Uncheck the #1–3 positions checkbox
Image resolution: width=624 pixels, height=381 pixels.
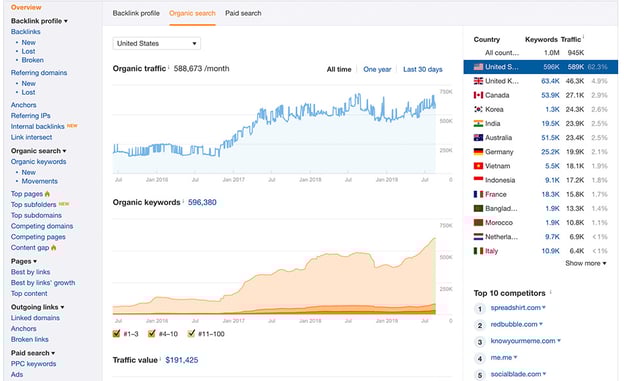coord(116,334)
